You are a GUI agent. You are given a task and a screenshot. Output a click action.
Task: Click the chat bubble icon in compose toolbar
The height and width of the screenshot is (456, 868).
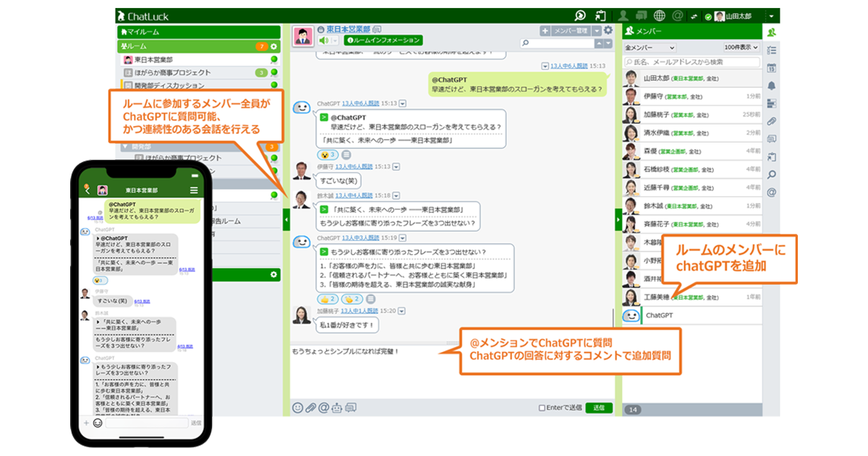coord(351,408)
